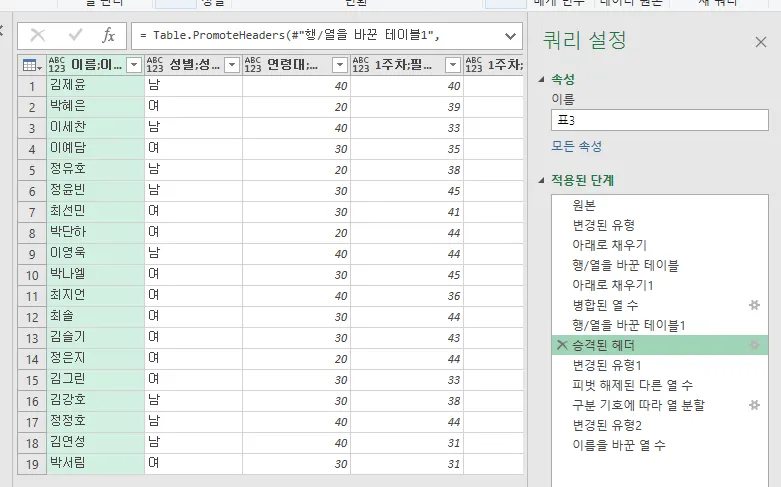Open fx function insert button

click(x=108, y=35)
